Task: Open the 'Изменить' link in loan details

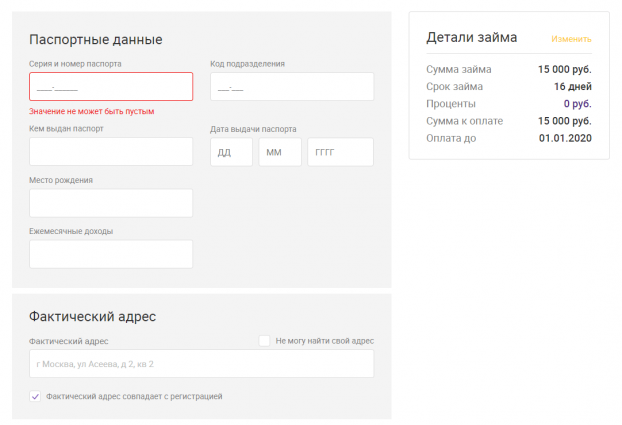Action: click(571, 39)
